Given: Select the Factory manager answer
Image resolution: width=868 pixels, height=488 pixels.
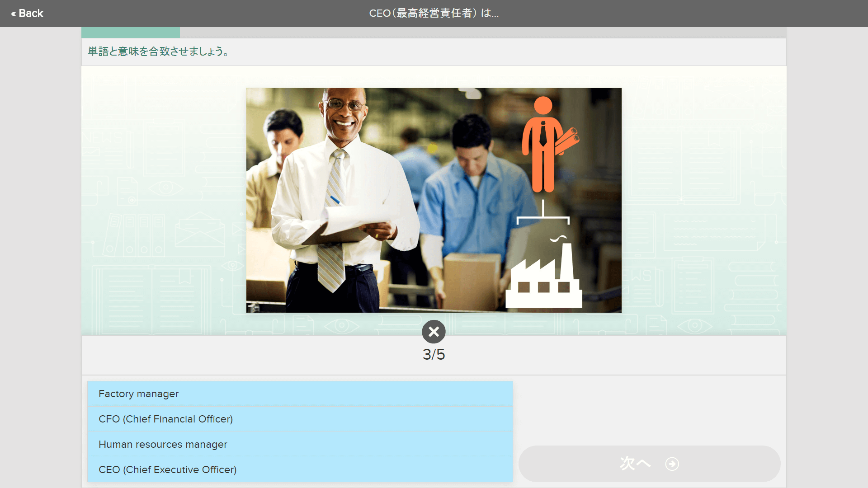Looking at the screenshot, I should [x=300, y=394].
